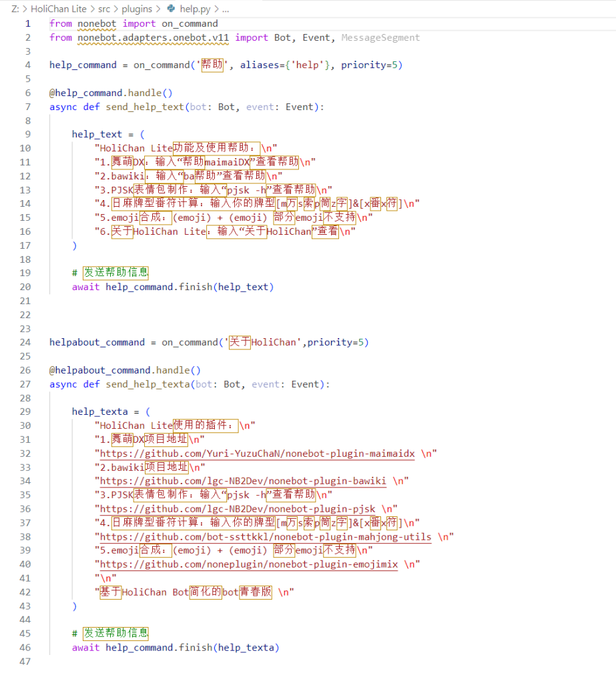The image size is (616, 683).
Task: Open the 'HoliChan Lite' breadcrumb folder
Action: [x=59, y=9]
